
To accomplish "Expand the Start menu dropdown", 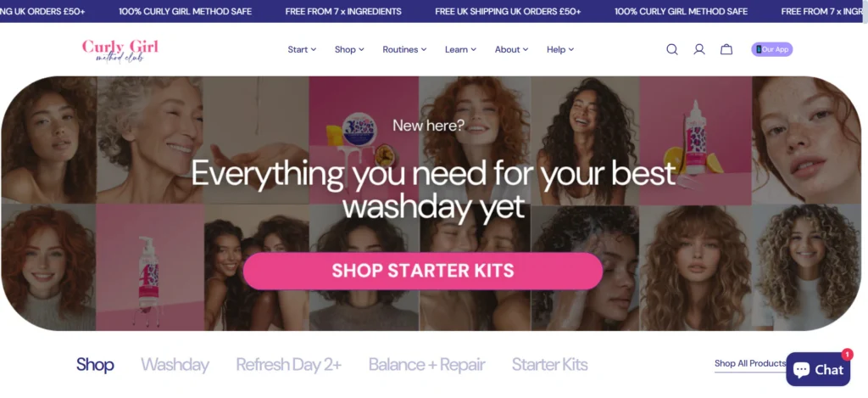I will [x=302, y=49].
